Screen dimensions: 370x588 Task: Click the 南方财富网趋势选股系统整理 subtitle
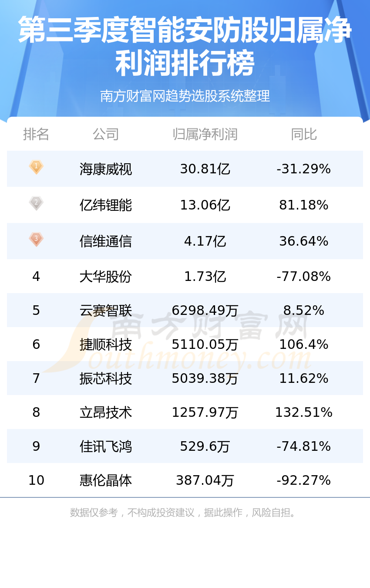(185, 96)
